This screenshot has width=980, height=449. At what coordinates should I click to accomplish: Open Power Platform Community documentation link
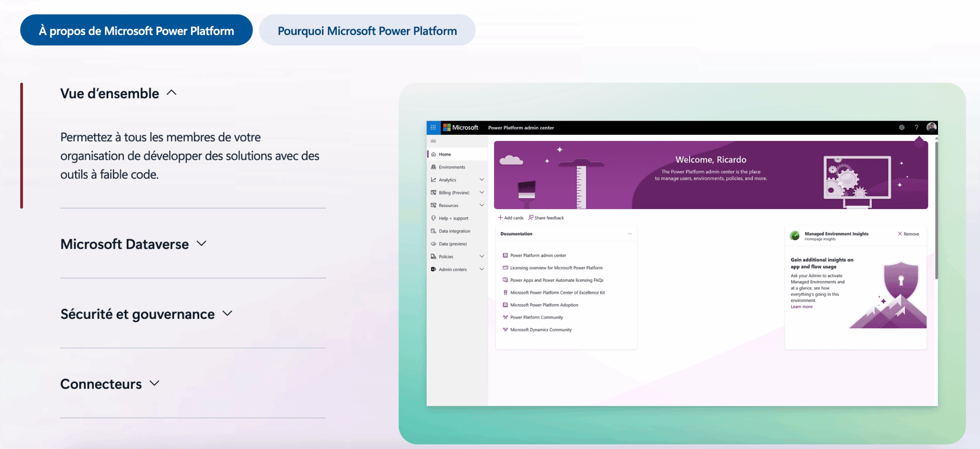[x=536, y=318]
